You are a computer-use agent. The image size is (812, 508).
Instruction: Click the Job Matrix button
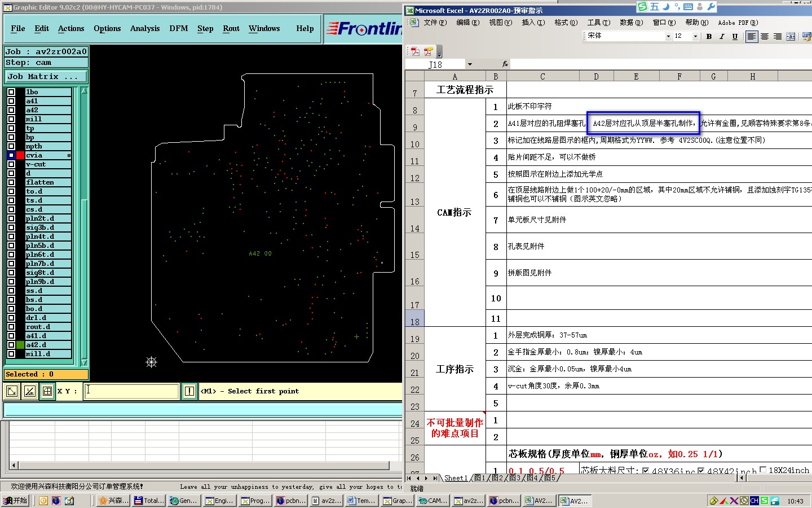[x=46, y=76]
